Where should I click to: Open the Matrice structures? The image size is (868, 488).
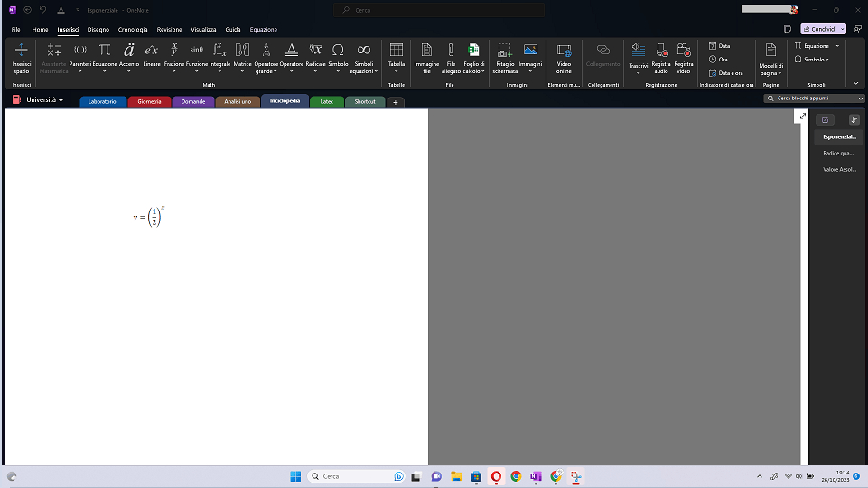coord(242,58)
